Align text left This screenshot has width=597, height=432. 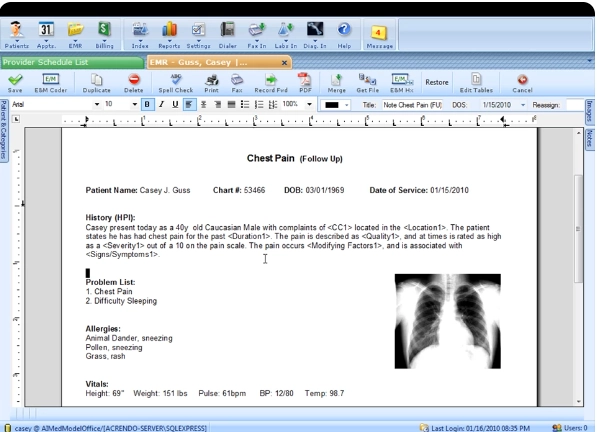tap(189, 104)
